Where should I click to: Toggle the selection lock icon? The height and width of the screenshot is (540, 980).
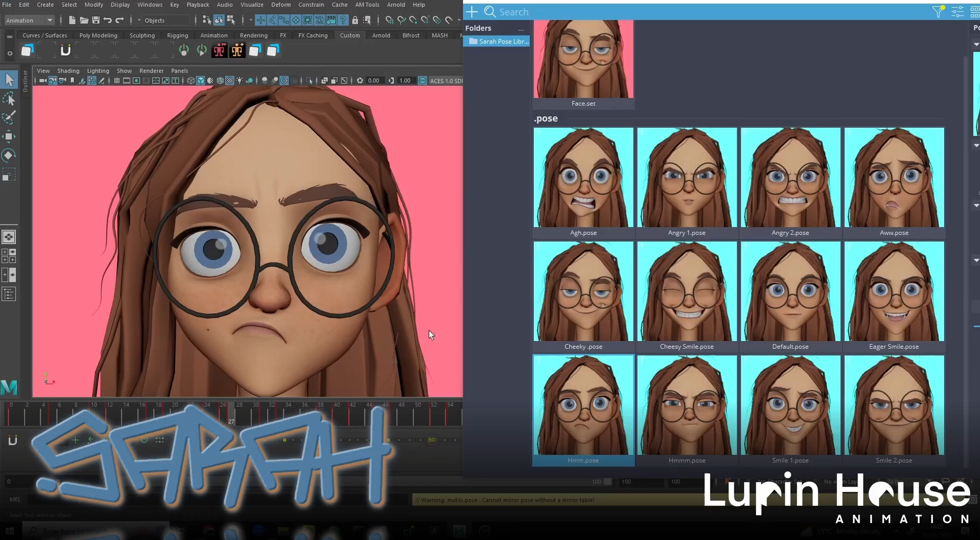354,20
